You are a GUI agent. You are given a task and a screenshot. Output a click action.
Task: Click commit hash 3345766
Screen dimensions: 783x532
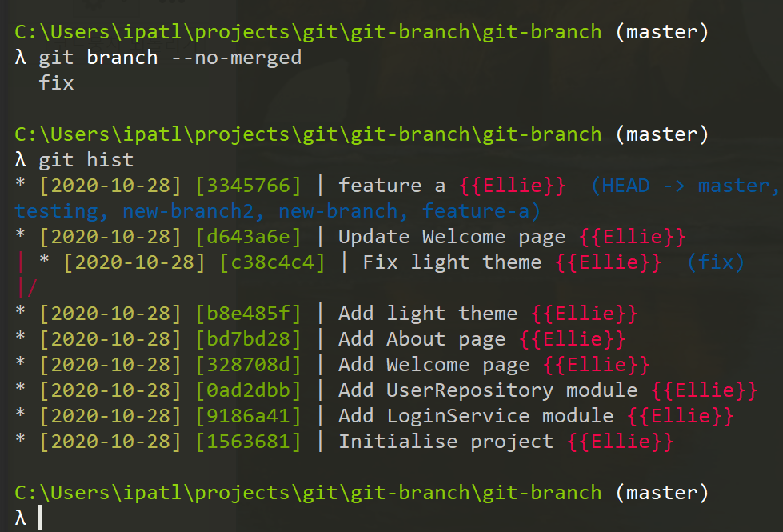tap(248, 186)
